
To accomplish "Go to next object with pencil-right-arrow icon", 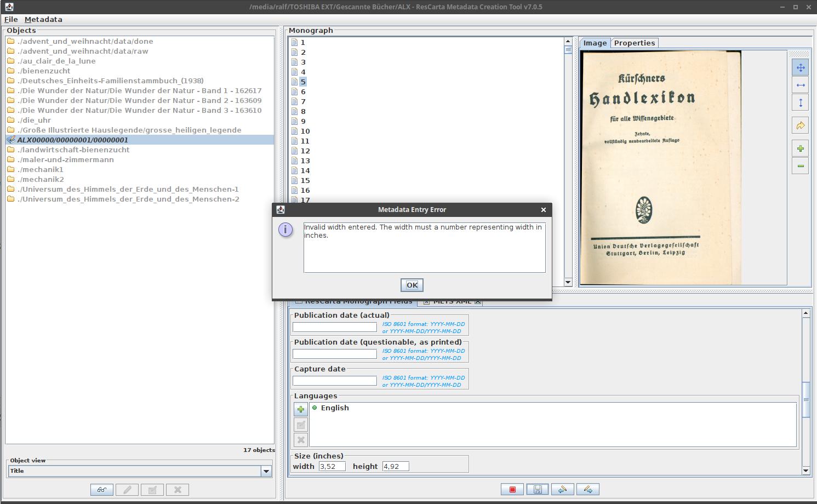I will click(x=588, y=489).
